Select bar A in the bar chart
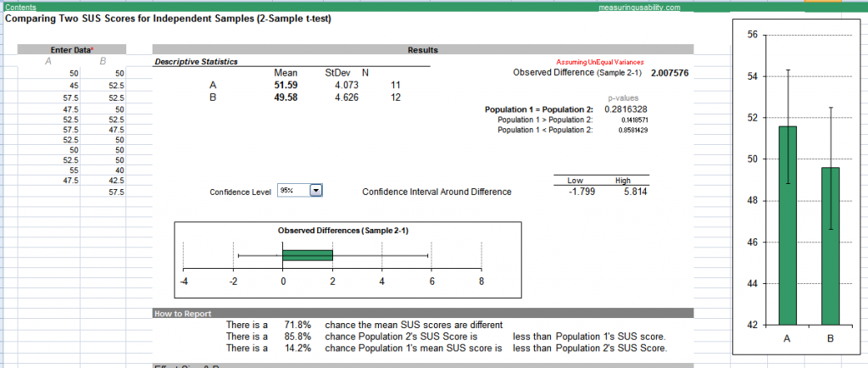The image size is (868, 368). pyautogui.click(x=787, y=226)
